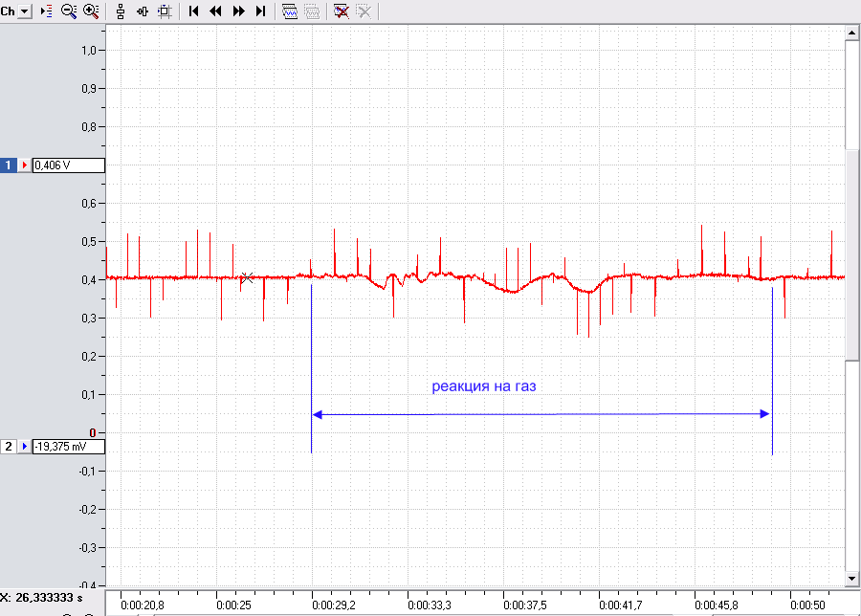The image size is (861, 616).
Task: Click the fit-to-window frame icon
Action: [x=165, y=11]
